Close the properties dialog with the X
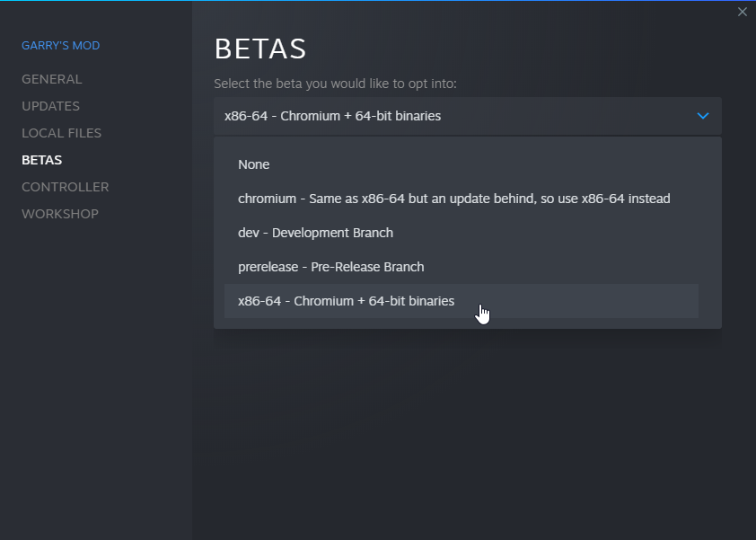756x540 pixels. (742, 12)
